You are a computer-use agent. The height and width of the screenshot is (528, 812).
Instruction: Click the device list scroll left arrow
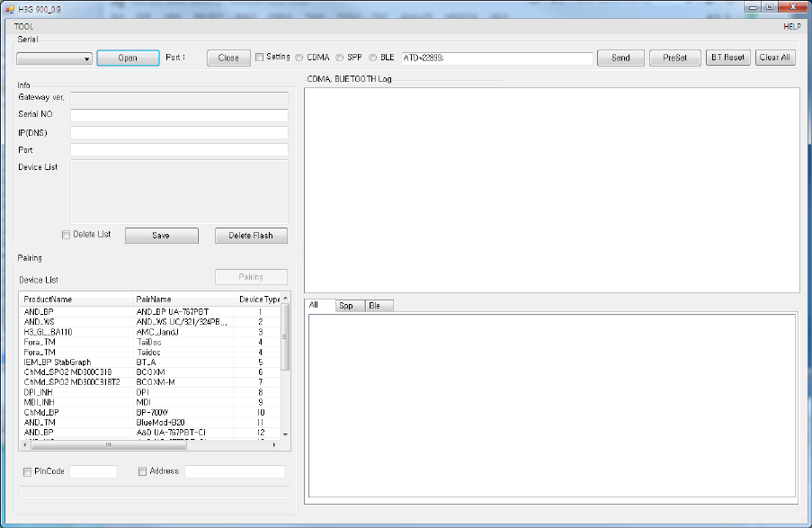point(25,444)
